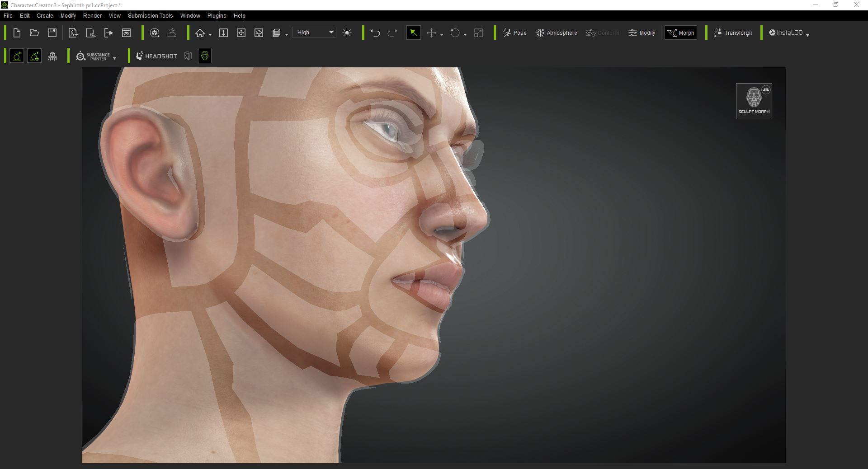Click the sun lighting icon
This screenshot has height=469, width=868.
pyautogui.click(x=347, y=33)
